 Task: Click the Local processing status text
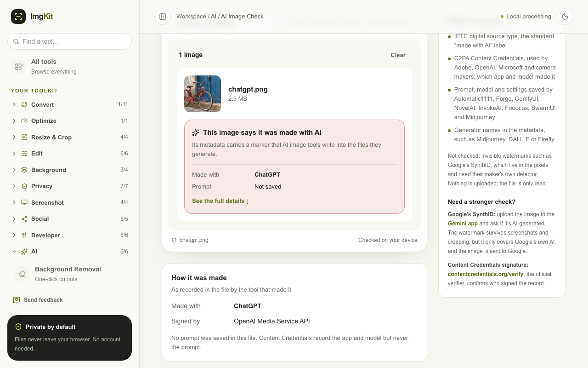click(529, 17)
